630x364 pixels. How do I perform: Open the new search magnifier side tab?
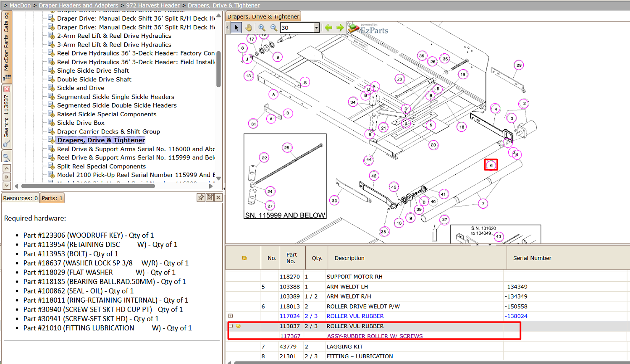pyautogui.click(x=6, y=157)
